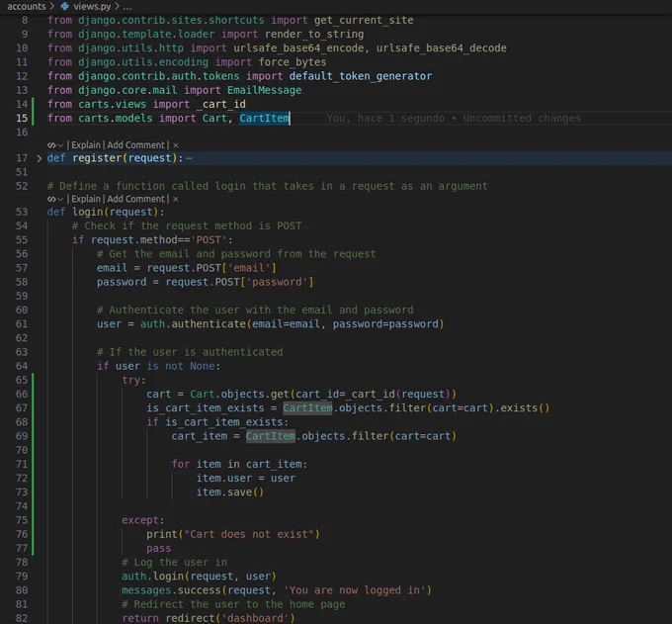The height and width of the screenshot is (624, 672).
Task: Click Add Comment above the register function
Action: click(x=135, y=145)
